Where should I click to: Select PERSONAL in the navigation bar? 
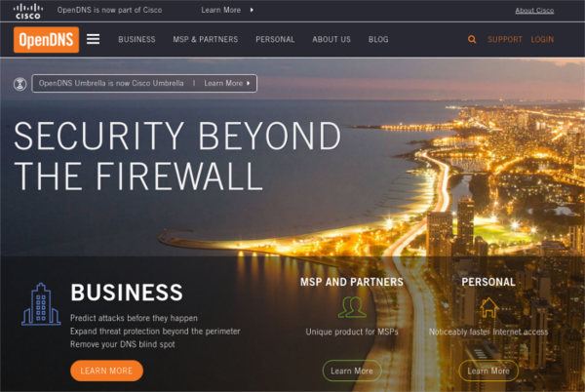tap(275, 40)
